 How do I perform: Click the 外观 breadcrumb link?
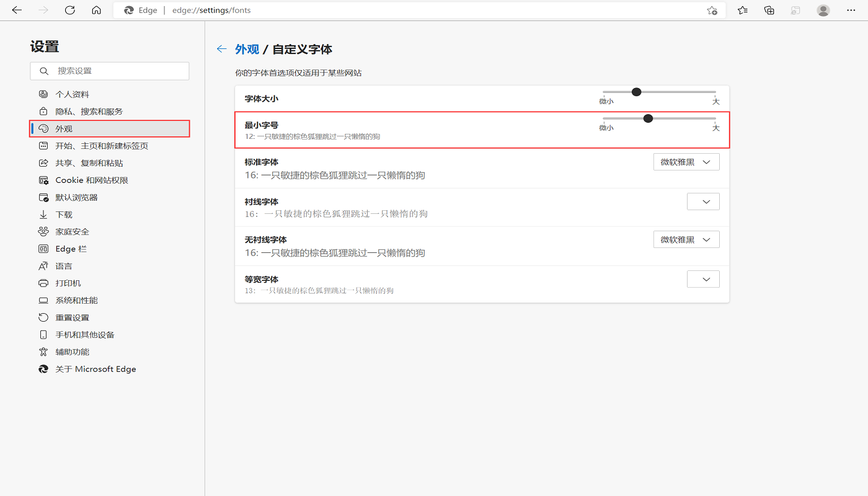click(247, 48)
